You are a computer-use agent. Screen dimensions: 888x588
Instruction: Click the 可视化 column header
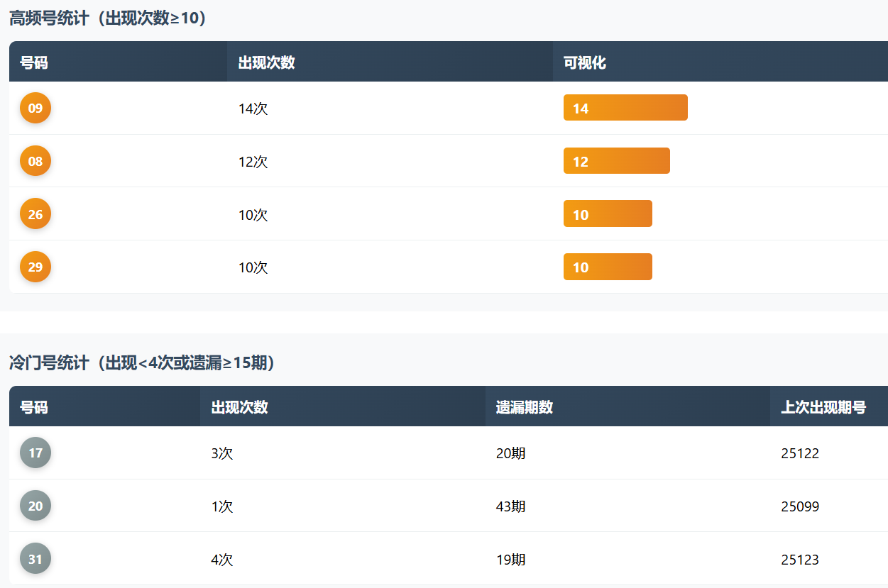(585, 62)
